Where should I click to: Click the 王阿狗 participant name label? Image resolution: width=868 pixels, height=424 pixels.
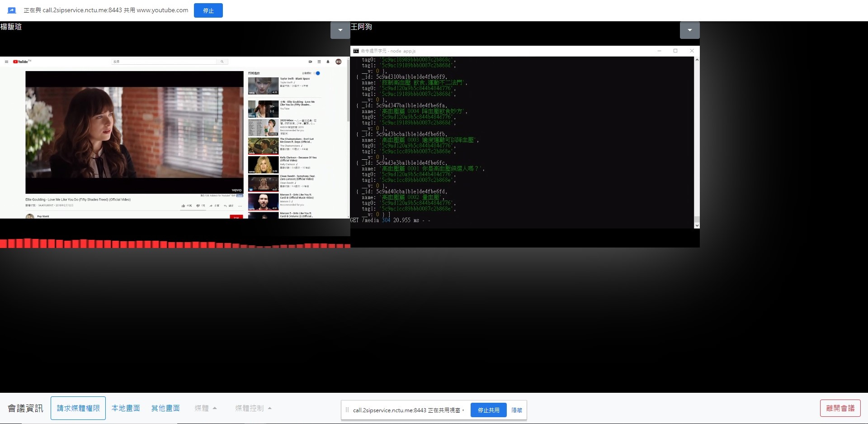(x=361, y=27)
